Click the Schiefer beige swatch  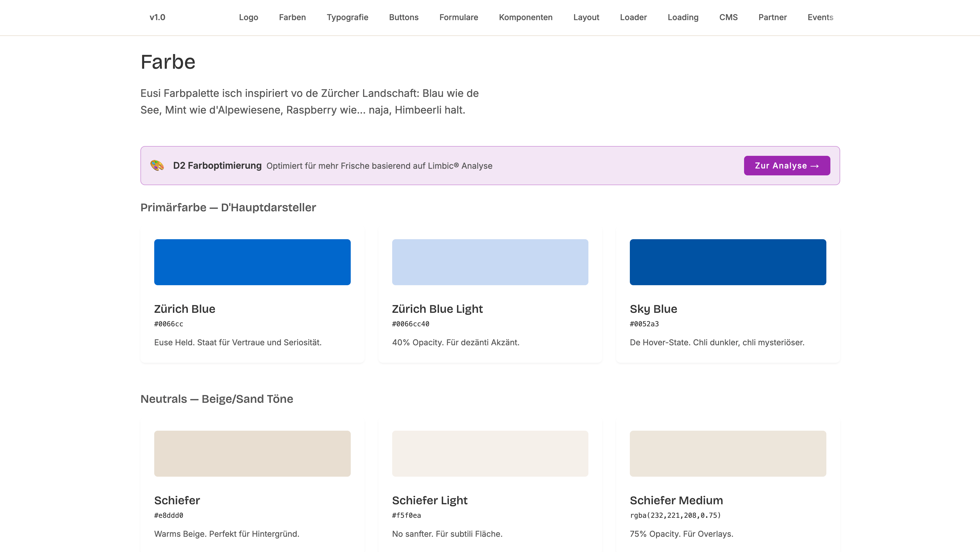[252, 454]
